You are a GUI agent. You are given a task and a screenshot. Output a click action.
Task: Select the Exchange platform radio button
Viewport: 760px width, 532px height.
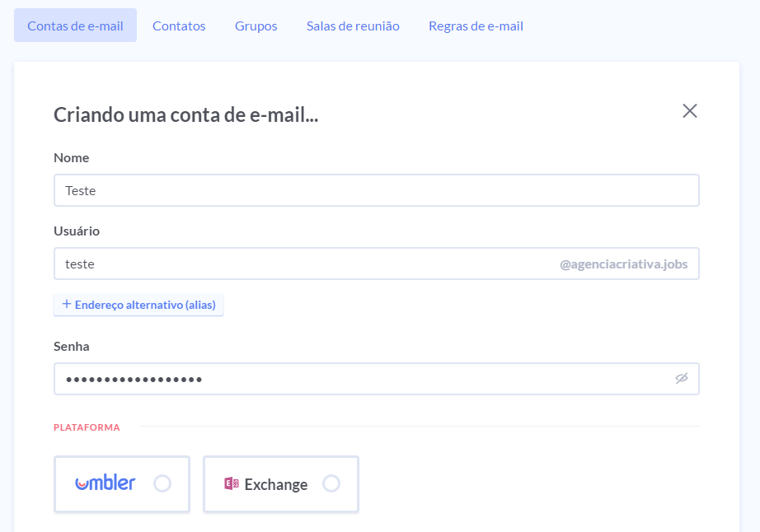[x=331, y=483]
